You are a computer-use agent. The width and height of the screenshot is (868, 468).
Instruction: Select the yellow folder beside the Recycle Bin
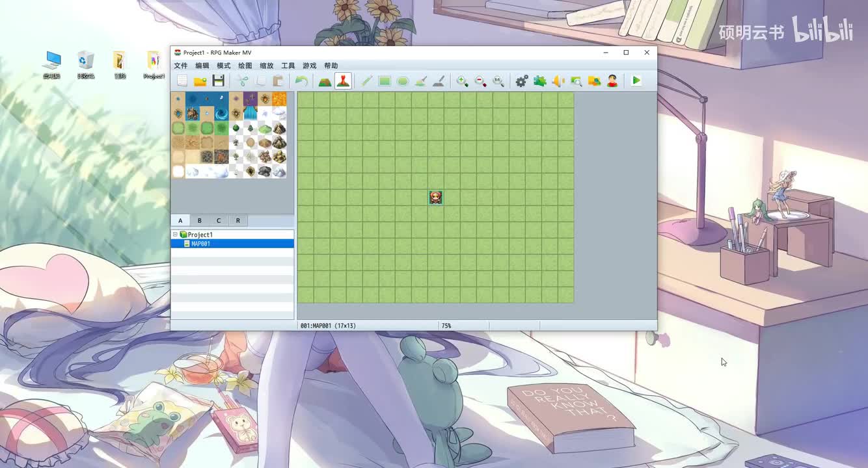point(120,65)
